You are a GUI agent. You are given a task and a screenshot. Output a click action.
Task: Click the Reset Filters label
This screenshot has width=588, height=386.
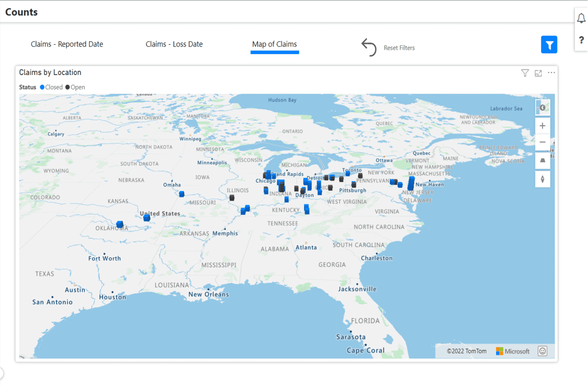tap(399, 48)
